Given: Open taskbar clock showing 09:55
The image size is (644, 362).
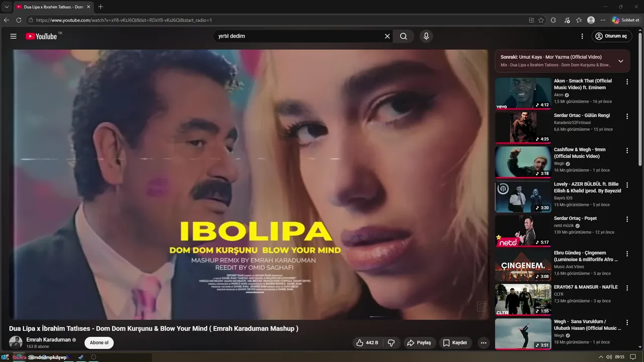Looking at the screenshot, I should coord(619,357).
